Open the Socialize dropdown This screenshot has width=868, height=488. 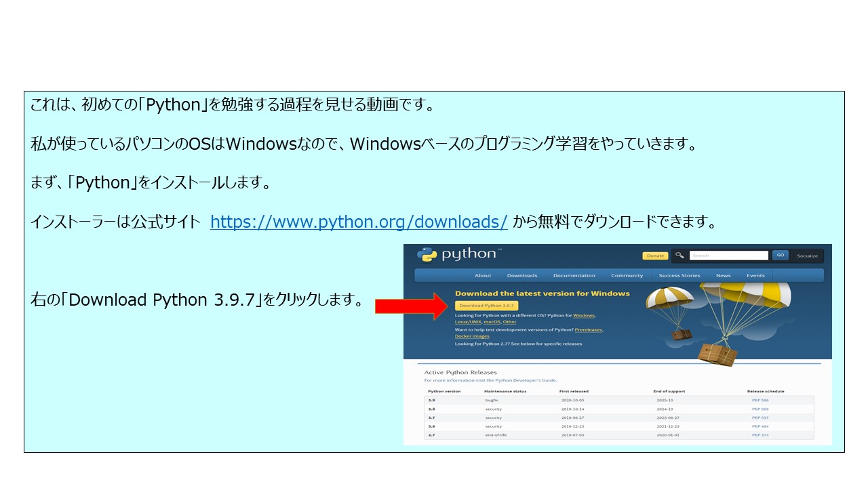(807, 256)
